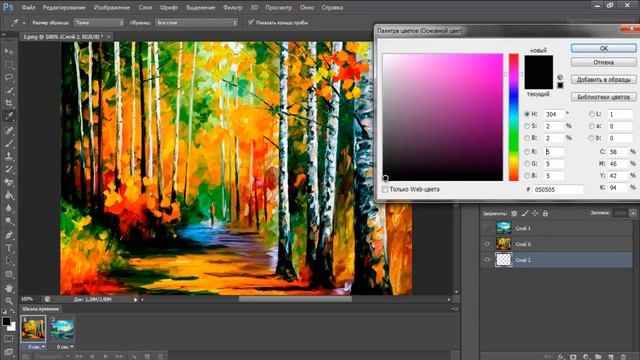
Task: Open 'Размер образца' sample size dropdown
Action: [99, 23]
